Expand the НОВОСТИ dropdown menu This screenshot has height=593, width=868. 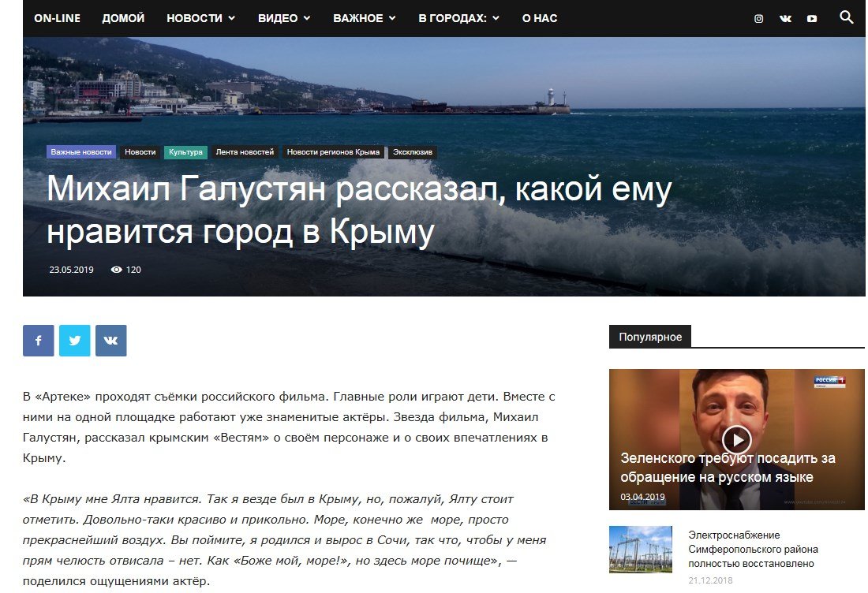tap(200, 18)
